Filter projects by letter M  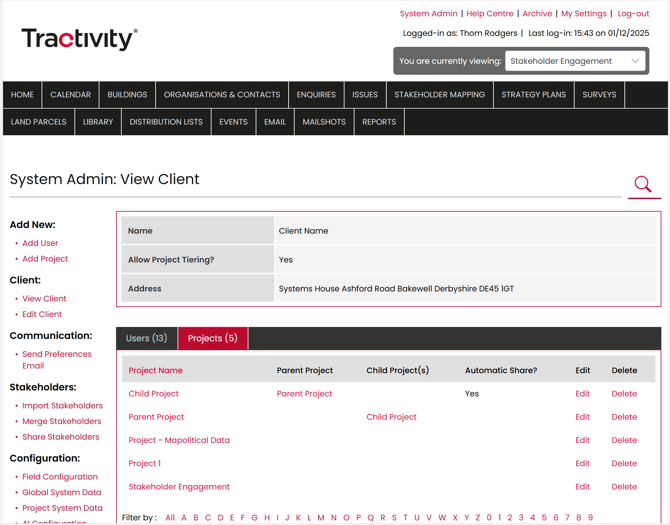click(x=321, y=518)
